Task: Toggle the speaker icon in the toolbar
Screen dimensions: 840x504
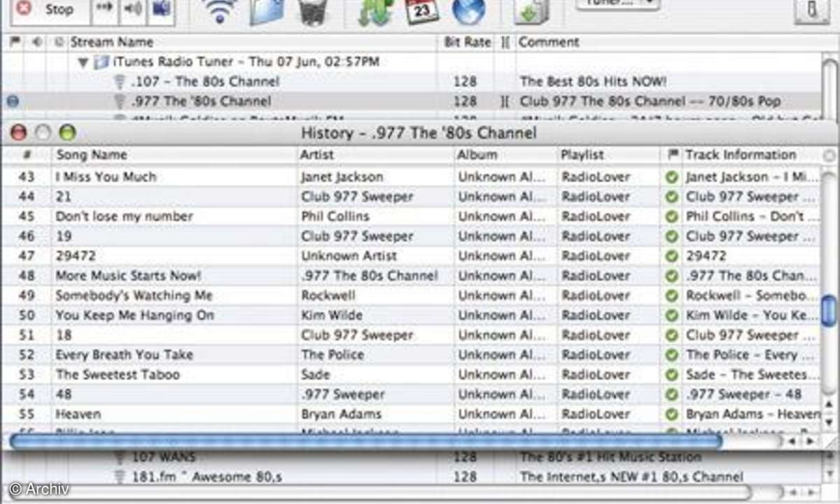Action: pyautogui.click(x=132, y=9)
